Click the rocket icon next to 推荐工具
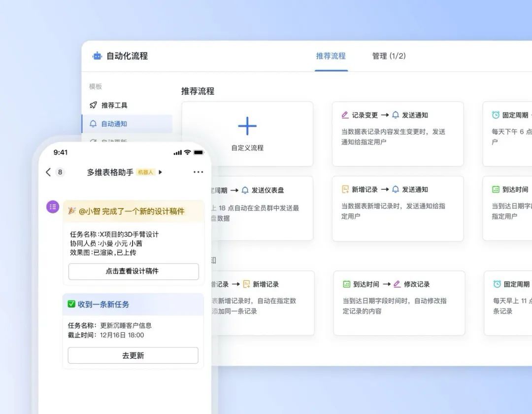Viewport: 532px width, 414px height. [93, 105]
